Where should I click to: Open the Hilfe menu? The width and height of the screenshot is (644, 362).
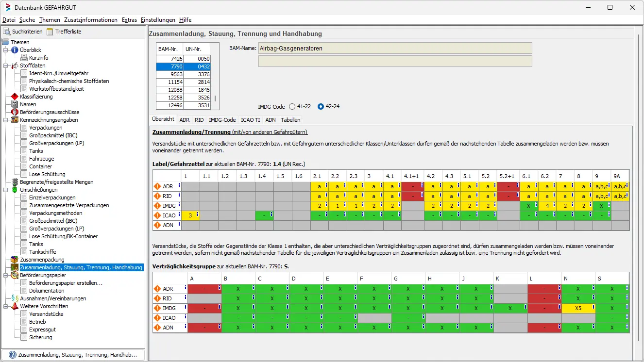click(x=185, y=20)
